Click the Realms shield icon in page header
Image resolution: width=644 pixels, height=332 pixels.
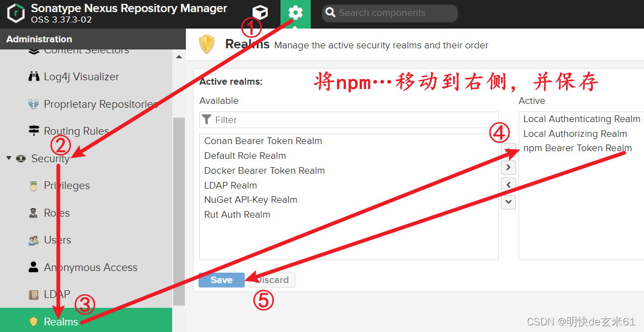207,45
